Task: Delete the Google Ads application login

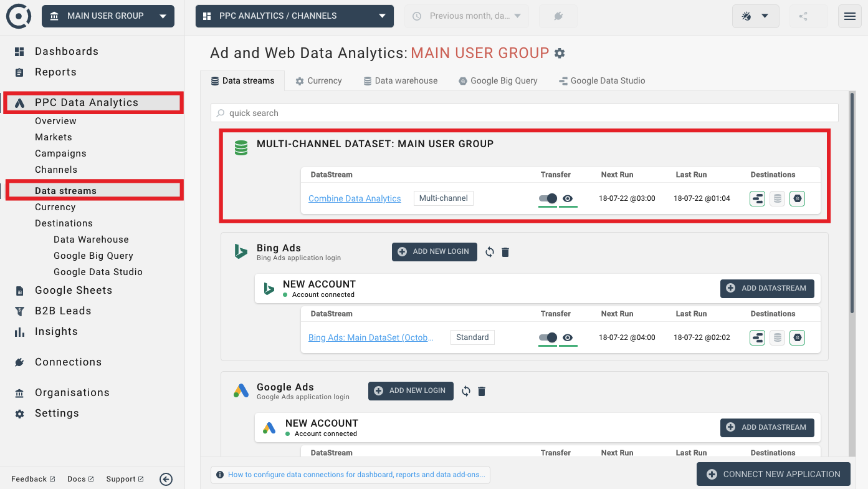Action: 482,391
